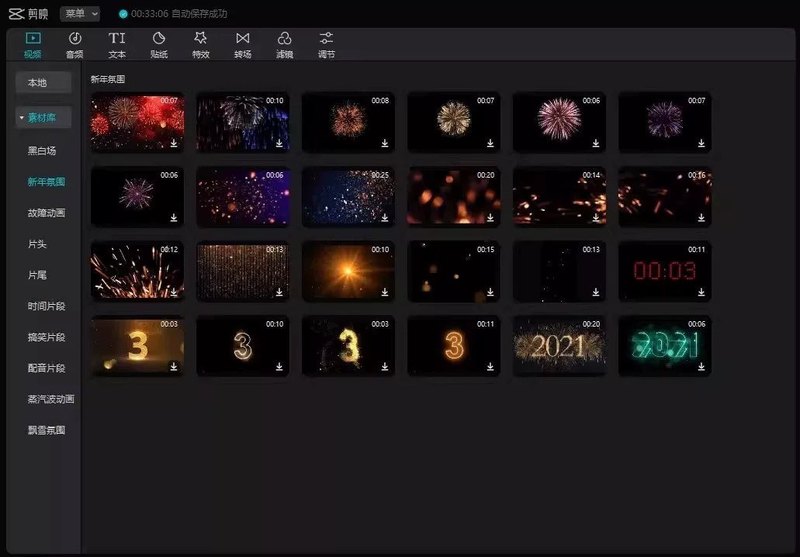Choose the 飘雪氛围 category
Viewport: 800px width, 557px height.
coord(47,430)
